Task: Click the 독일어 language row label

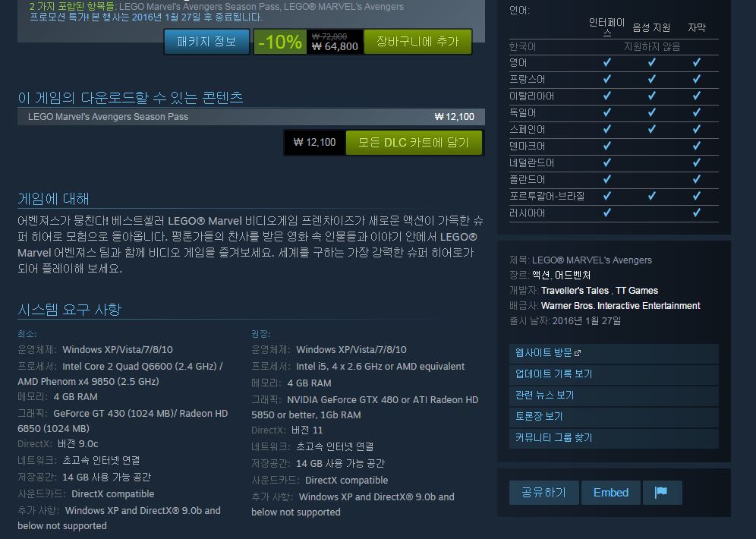Action: (x=523, y=112)
